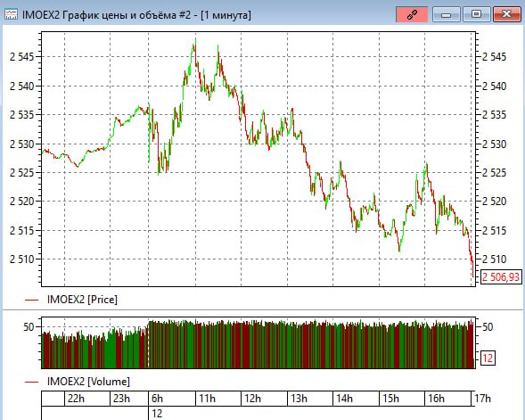Screen dimensions: 525x420
Task: Click the red chain link anchor button
Action: click(x=412, y=15)
